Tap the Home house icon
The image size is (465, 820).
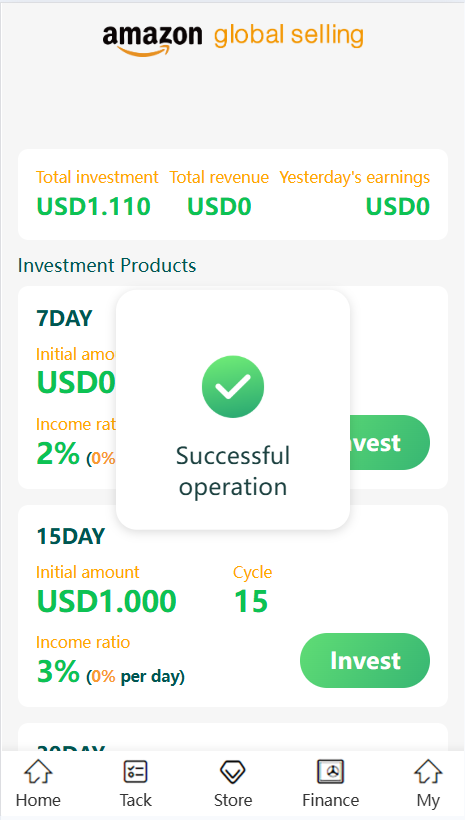click(38, 771)
